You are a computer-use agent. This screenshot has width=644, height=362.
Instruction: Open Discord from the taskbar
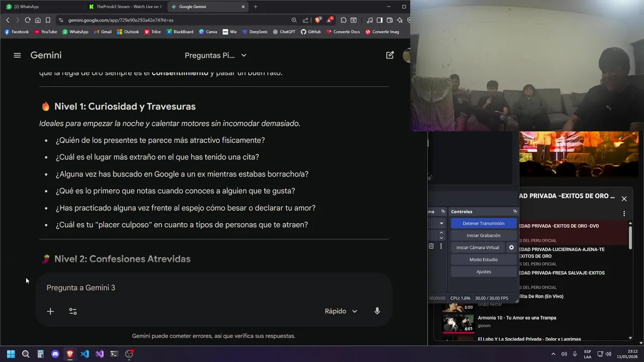point(55,354)
